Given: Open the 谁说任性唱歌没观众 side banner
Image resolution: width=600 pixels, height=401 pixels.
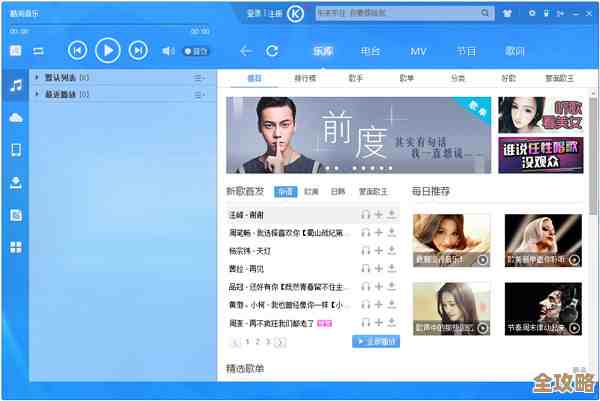Looking at the screenshot, I should [541, 155].
